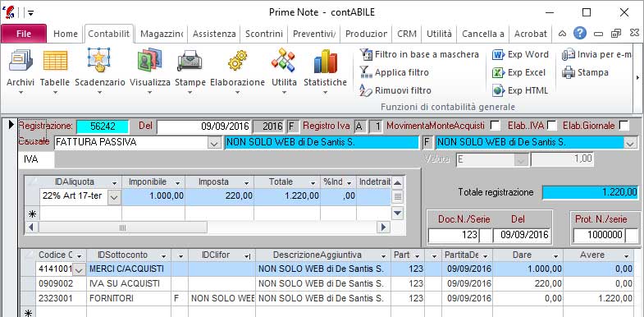Export to Word via Exp Word
The width and height of the screenshot is (644, 317).
pos(520,55)
